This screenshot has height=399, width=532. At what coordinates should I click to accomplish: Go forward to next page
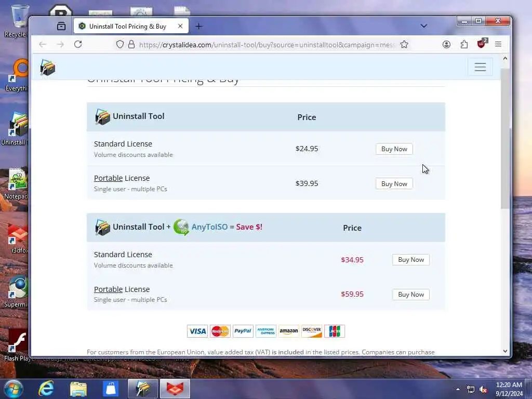click(60, 45)
